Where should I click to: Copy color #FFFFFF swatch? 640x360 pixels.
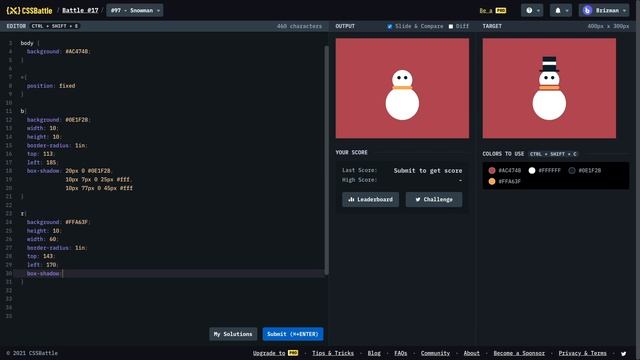(x=532, y=171)
